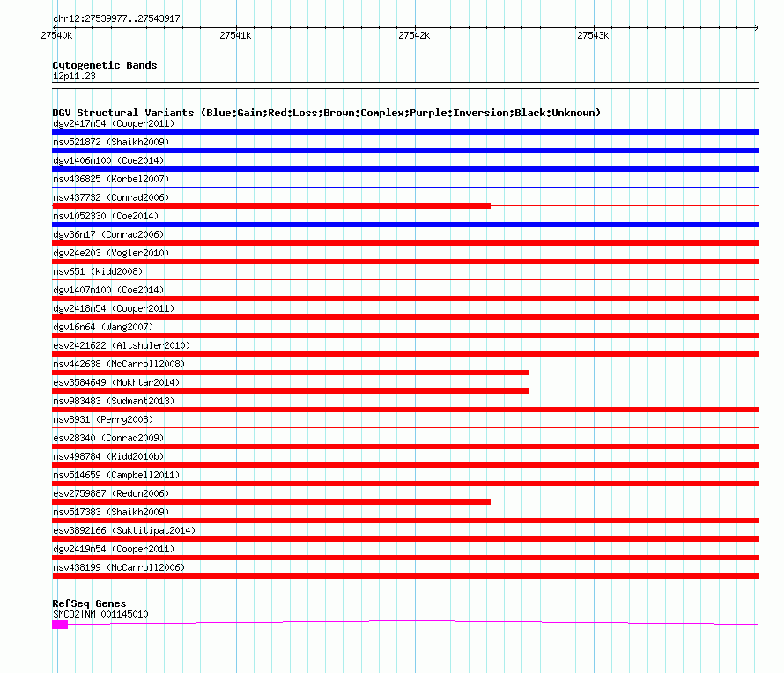The width and height of the screenshot is (784, 673).
Task: Click the 27540k ruler tick label
Action: (56, 35)
